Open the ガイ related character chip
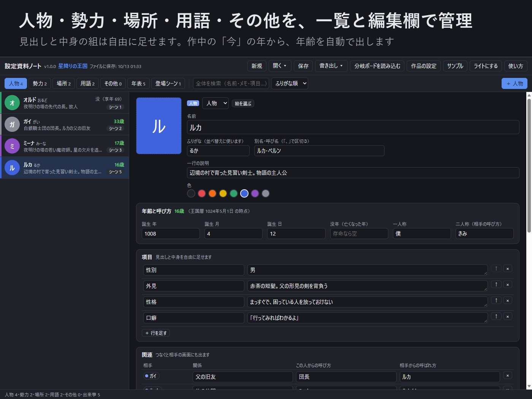 click(151, 376)
